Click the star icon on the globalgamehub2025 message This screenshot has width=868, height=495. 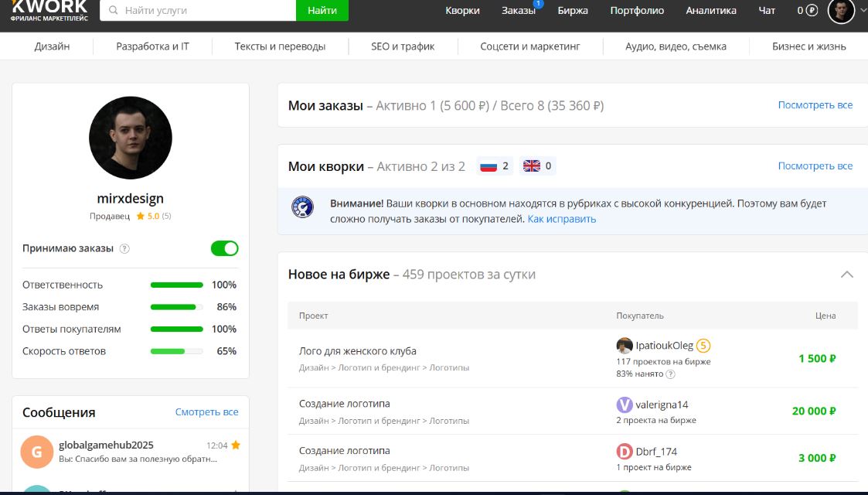pos(235,445)
